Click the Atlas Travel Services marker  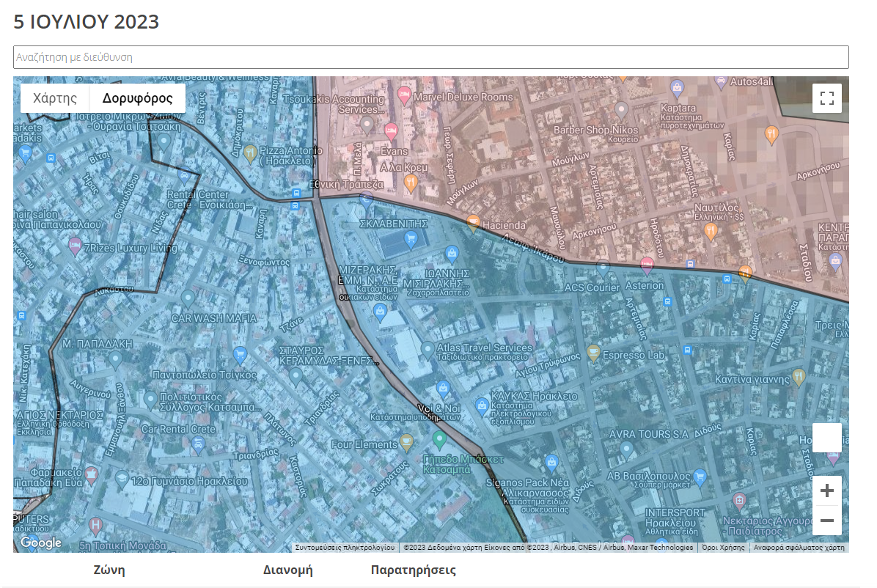(428, 348)
